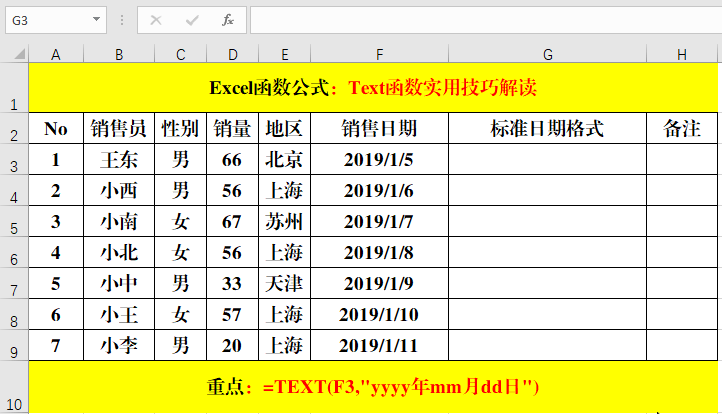
Task: Select column G header
Action: tap(547, 54)
